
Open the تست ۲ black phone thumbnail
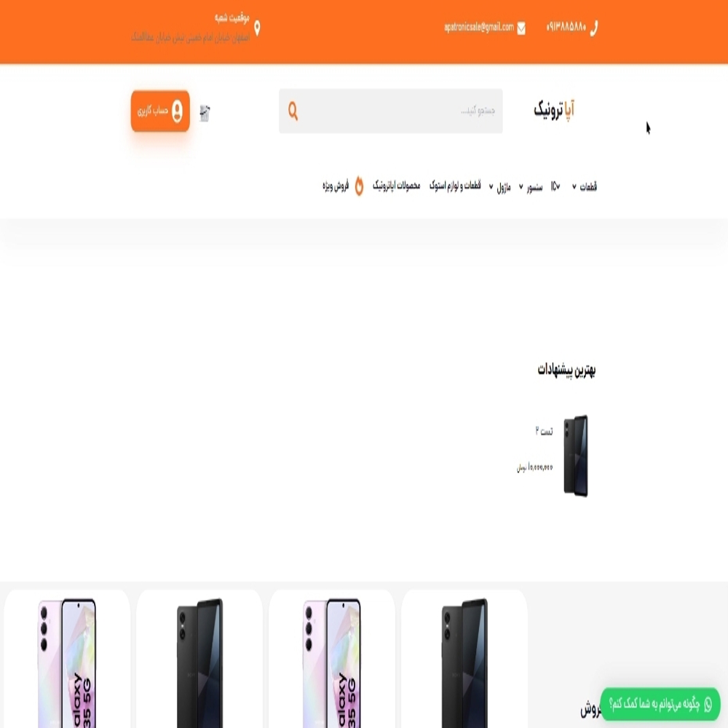click(576, 456)
